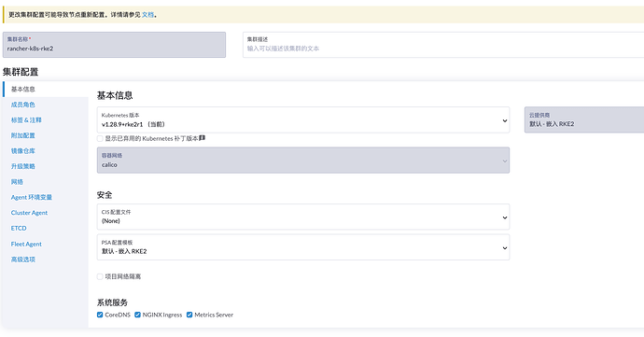Screen dimensions: 644x337
Task: Select the Agent 环境变量 tab
Action: coord(32,197)
